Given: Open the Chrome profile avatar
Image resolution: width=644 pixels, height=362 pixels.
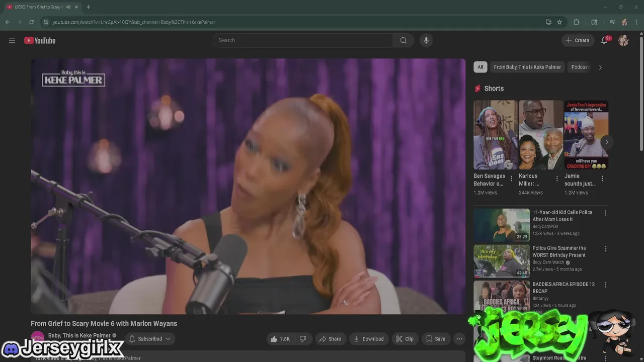Looking at the screenshot, I should coord(624,22).
